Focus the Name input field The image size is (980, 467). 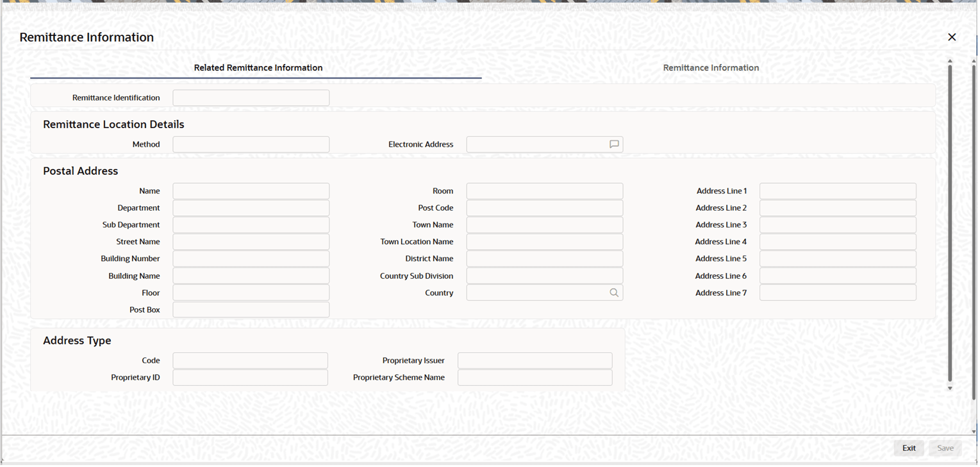point(251,191)
